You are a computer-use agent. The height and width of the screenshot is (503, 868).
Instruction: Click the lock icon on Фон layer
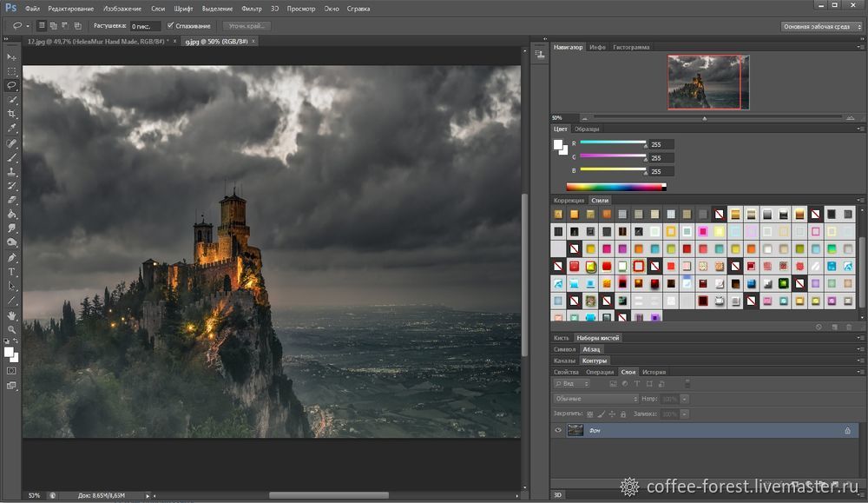click(x=847, y=430)
